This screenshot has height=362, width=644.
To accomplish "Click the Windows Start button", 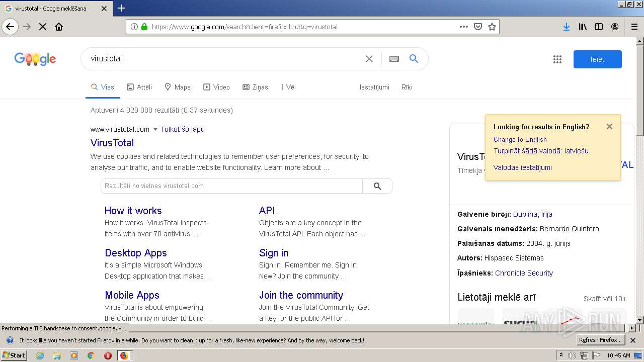I will point(14,355).
